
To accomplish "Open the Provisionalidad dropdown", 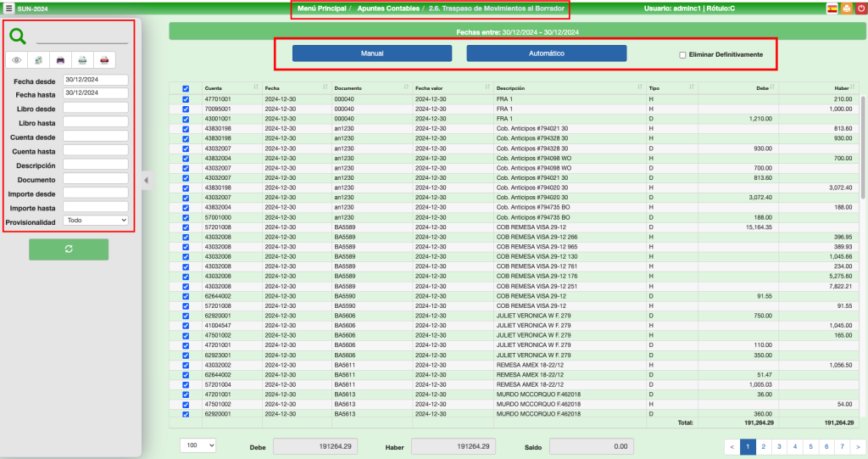I will (x=96, y=221).
